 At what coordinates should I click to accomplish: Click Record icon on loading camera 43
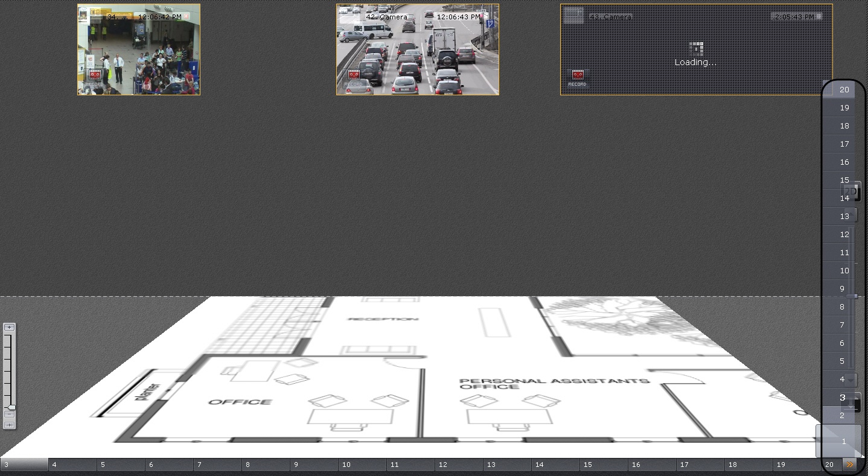coord(578,76)
